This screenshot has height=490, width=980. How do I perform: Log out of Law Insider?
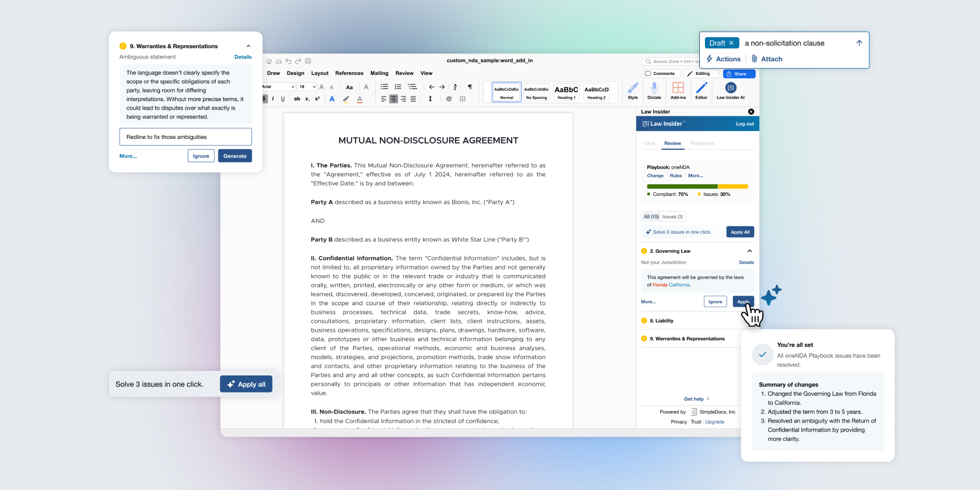tap(745, 124)
